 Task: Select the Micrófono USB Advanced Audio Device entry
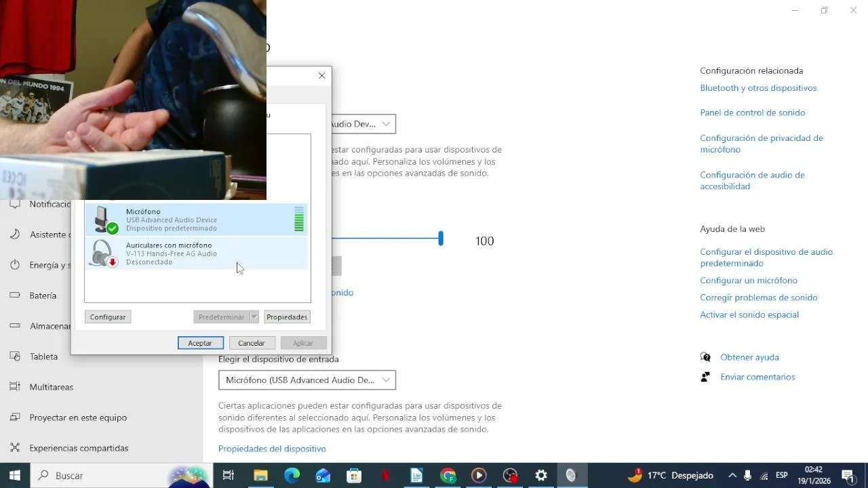(197, 220)
